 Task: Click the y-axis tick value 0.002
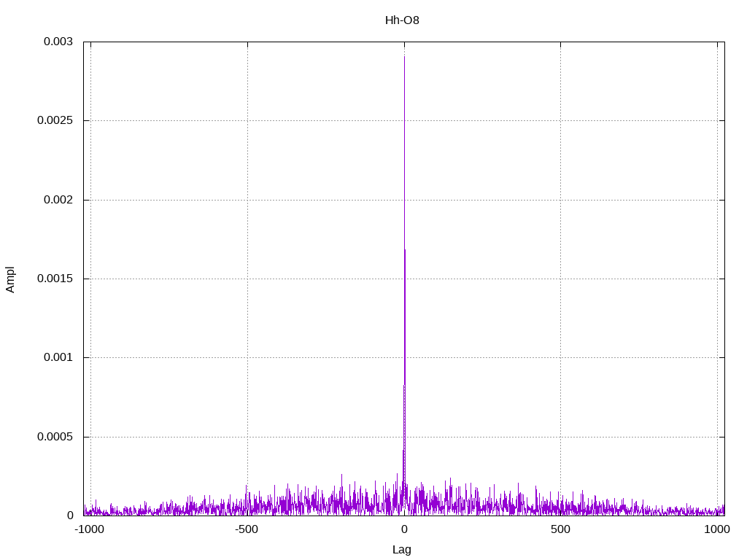[58, 200]
